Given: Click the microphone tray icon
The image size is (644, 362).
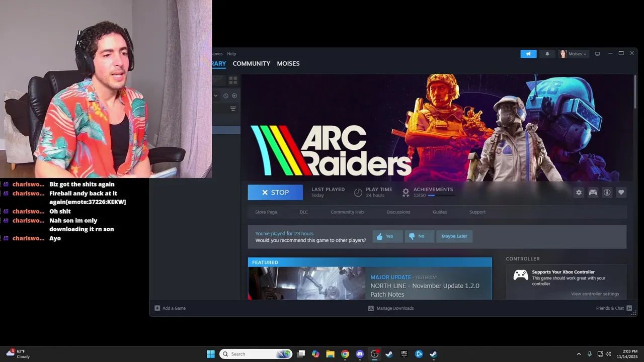Looking at the screenshot, I should [x=589, y=354].
